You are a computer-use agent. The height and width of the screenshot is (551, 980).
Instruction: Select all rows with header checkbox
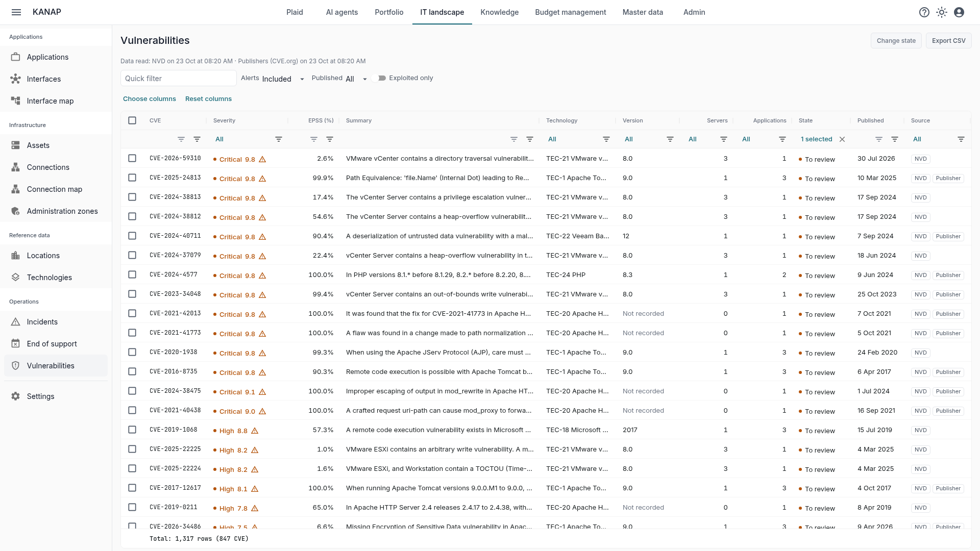click(x=132, y=120)
